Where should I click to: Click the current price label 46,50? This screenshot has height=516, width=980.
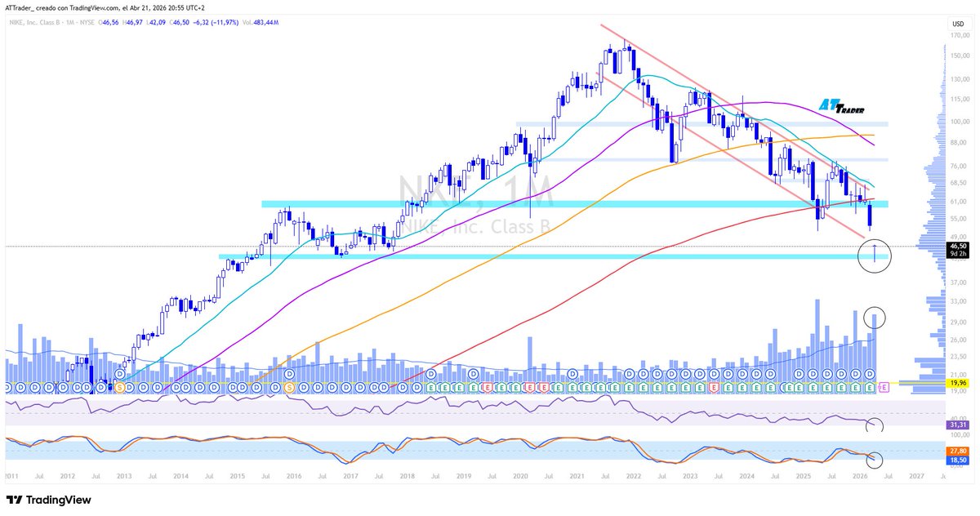[x=958, y=245]
